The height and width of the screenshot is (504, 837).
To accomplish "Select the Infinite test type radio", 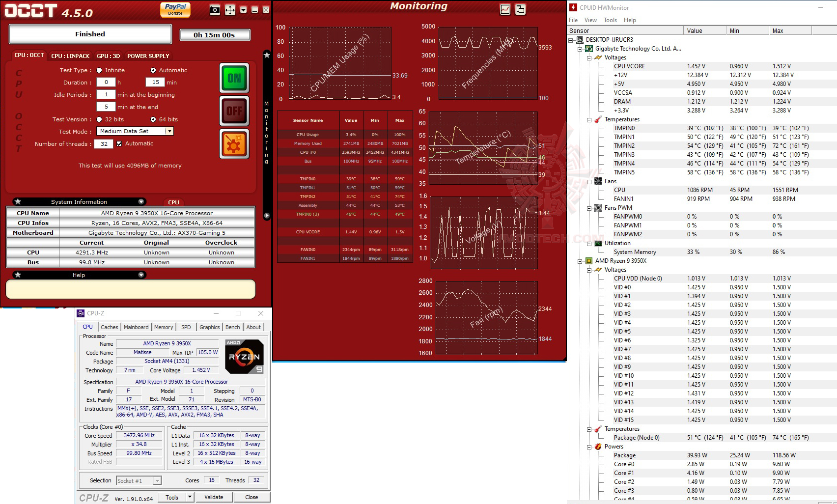I will pyautogui.click(x=100, y=70).
